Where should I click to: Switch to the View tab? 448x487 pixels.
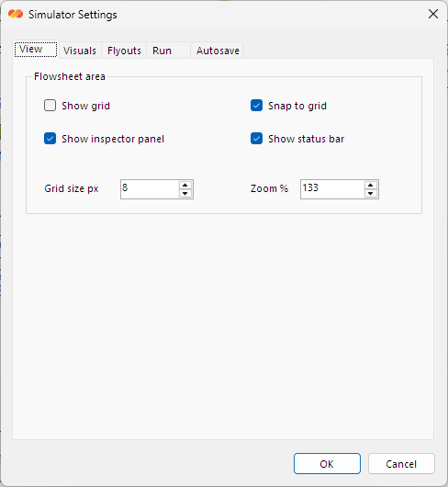pyautogui.click(x=36, y=50)
